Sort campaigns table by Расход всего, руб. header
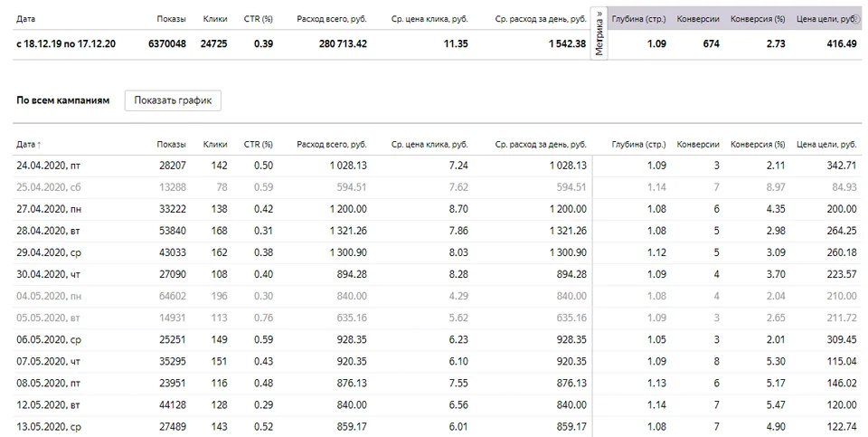The image size is (868, 437). pos(332,144)
